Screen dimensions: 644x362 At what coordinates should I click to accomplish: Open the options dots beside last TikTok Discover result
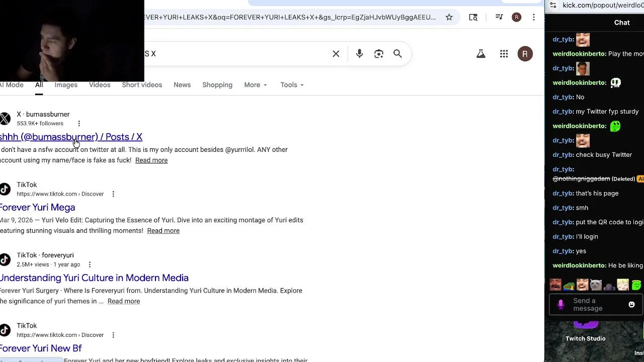113,335
